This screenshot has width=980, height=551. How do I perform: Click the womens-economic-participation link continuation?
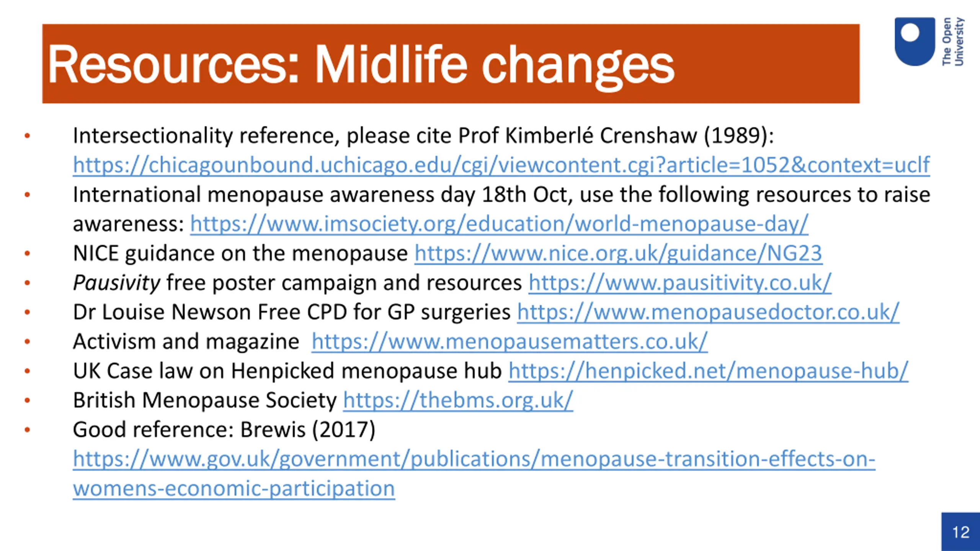click(234, 489)
